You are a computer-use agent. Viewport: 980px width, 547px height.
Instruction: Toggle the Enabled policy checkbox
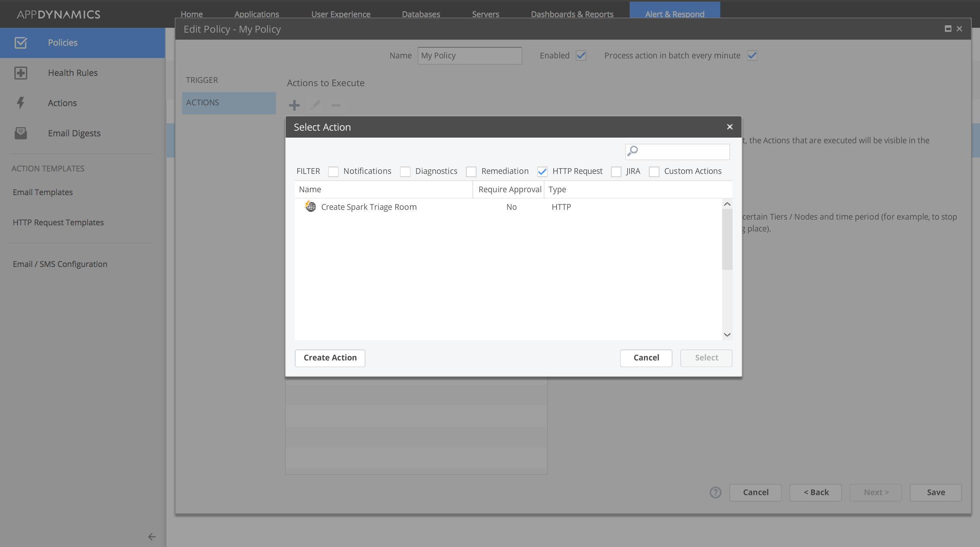581,55
